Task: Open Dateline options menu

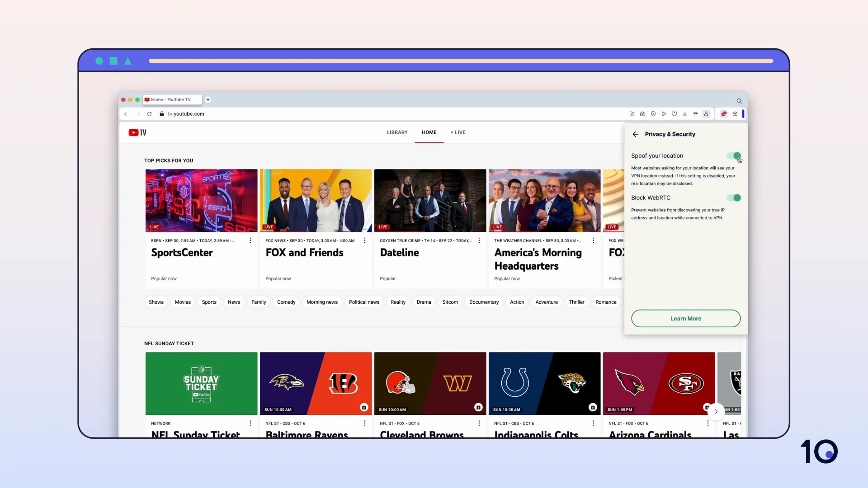Action: [x=479, y=240]
